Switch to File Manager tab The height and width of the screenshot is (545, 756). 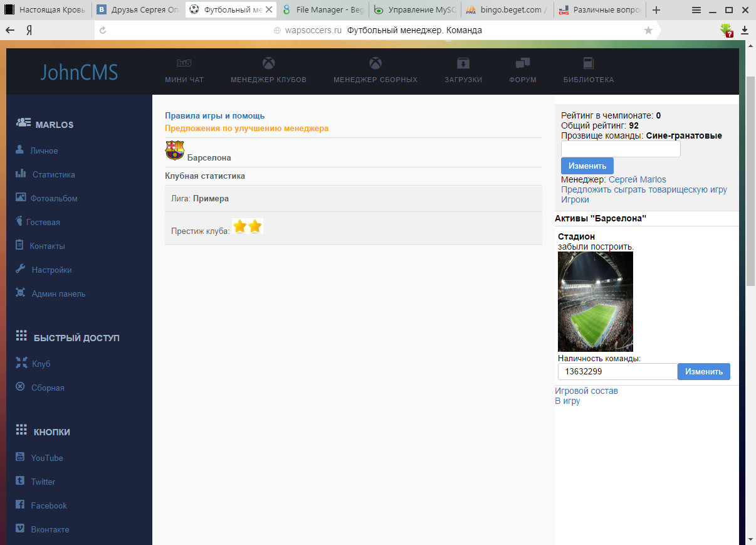(323, 10)
